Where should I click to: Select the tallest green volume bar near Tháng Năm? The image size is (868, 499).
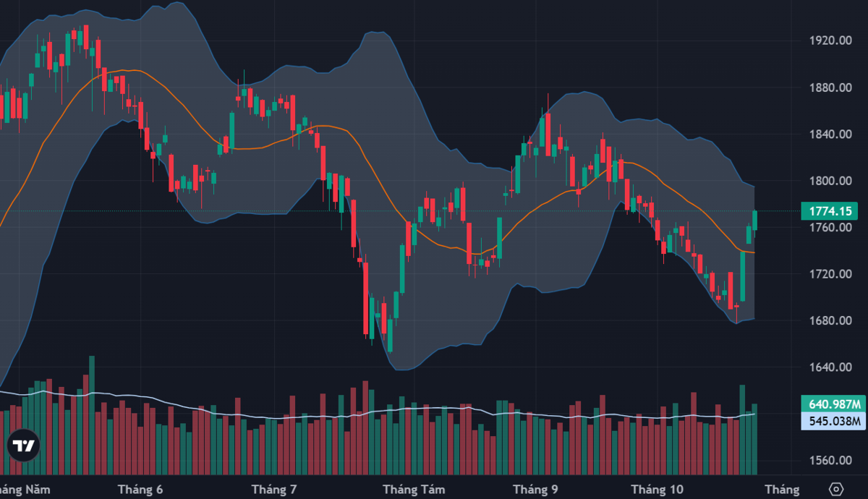(x=92, y=414)
